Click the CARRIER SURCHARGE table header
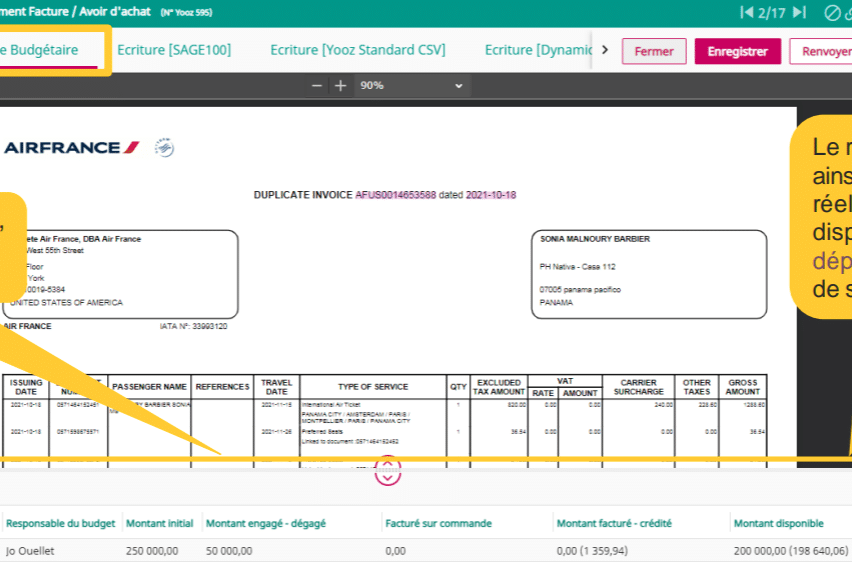The image size is (852, 568). click(638, 387)
